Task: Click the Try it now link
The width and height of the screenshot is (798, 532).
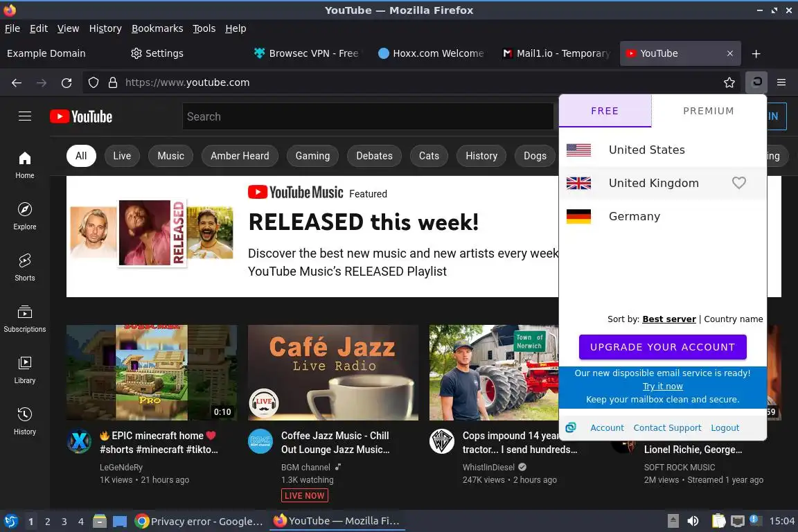Action: coord(663,387)
